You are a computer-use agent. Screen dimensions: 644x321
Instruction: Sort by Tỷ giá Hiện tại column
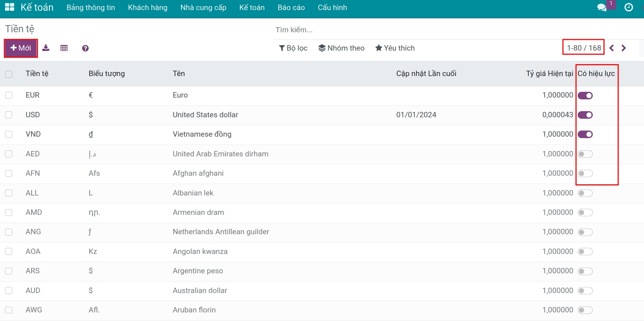(550, 74)
